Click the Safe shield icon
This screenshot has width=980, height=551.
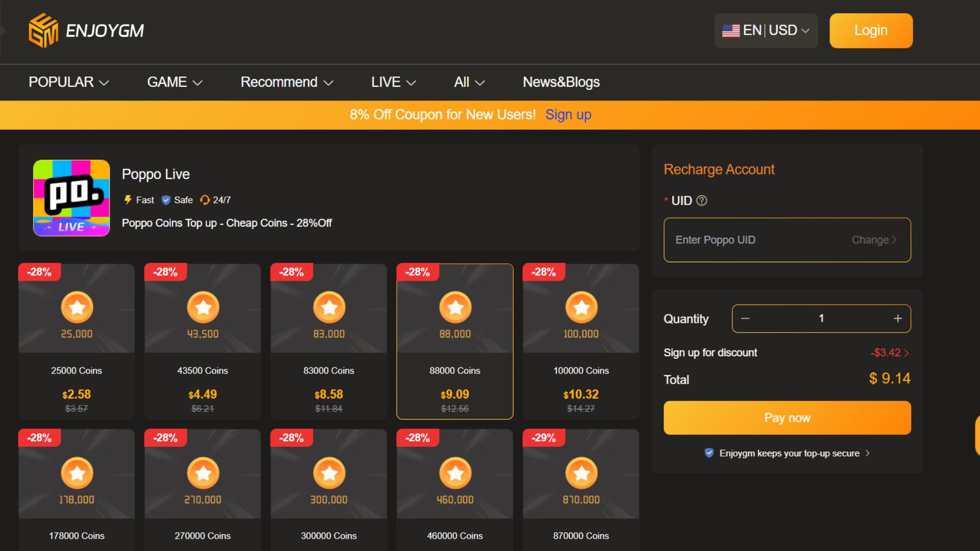pos(166,200)
